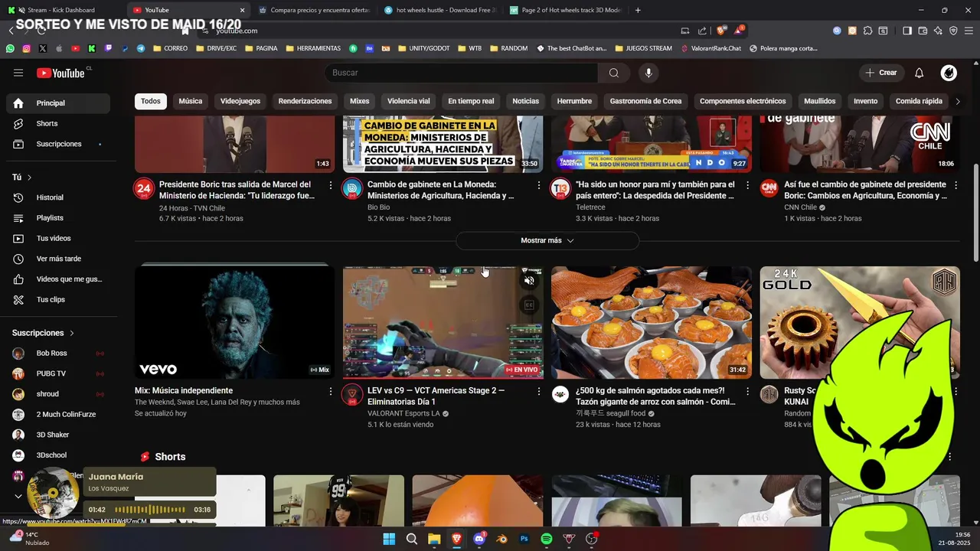Open Playlists in the sidebar
This screenshot has height=551, width=980.
point(58,218)
